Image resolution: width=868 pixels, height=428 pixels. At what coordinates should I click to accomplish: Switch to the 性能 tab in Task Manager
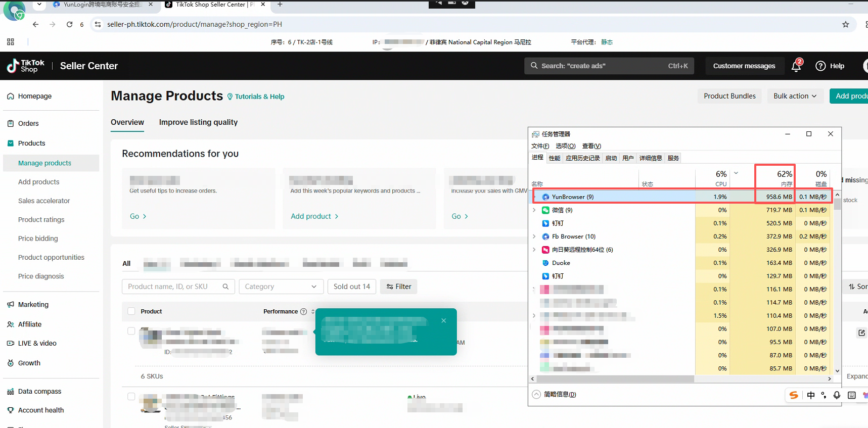click(x=555, y=158)
